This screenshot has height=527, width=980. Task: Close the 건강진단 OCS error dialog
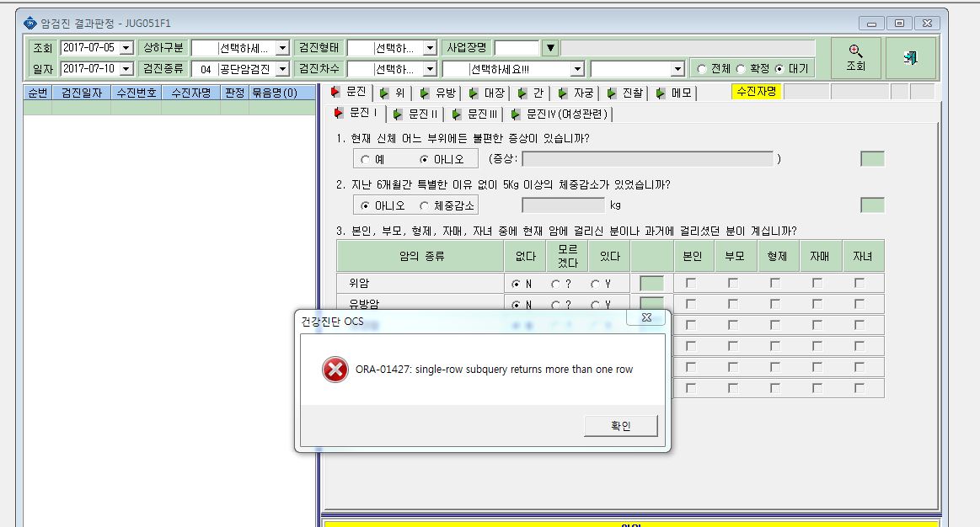coord(647,318)
